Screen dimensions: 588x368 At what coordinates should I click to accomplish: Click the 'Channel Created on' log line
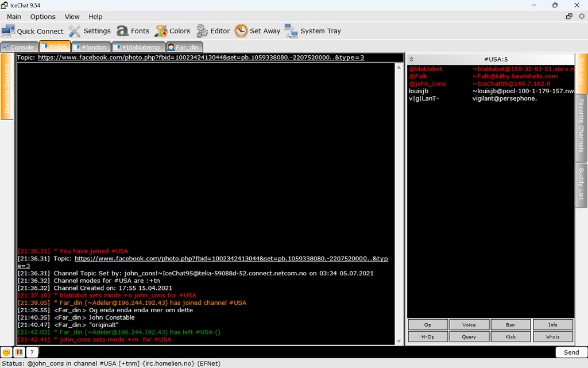[x=95, y=288]
